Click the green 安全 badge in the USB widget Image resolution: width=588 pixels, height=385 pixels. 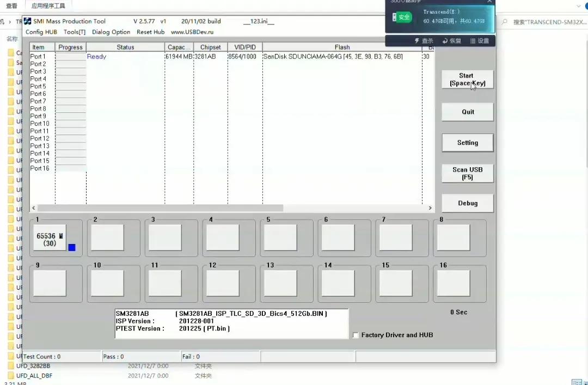click(402, 17)
